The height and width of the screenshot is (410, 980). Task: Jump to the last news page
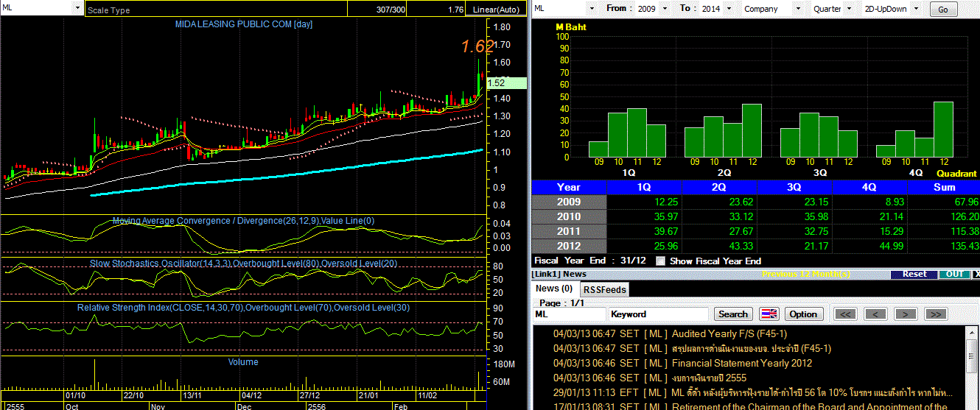pyautogui.click(x=936, y=314)
